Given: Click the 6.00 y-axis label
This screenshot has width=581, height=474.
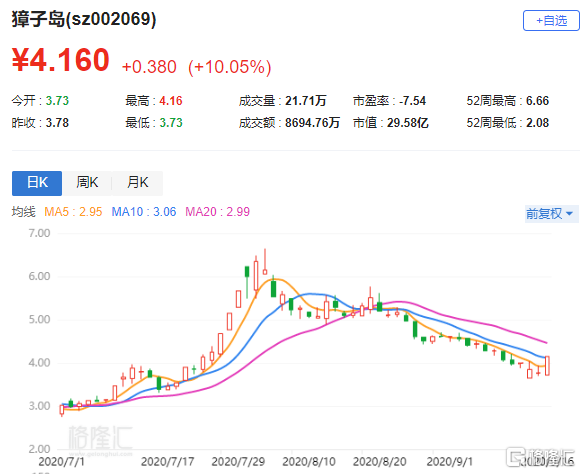Looking at the screenshot, I should [39, 276].
